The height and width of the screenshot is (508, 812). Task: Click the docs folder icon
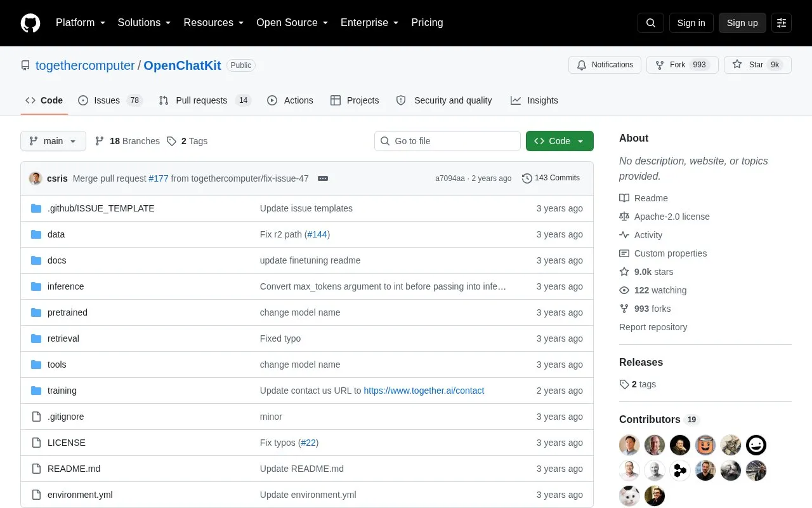[x=36, y=260]
